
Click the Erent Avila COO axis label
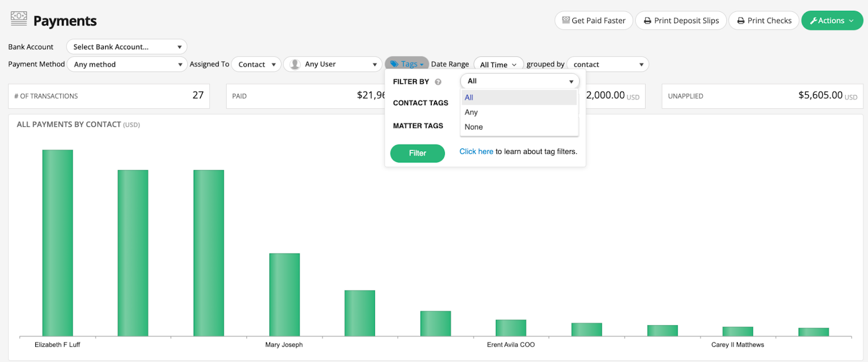coord(510,345)
